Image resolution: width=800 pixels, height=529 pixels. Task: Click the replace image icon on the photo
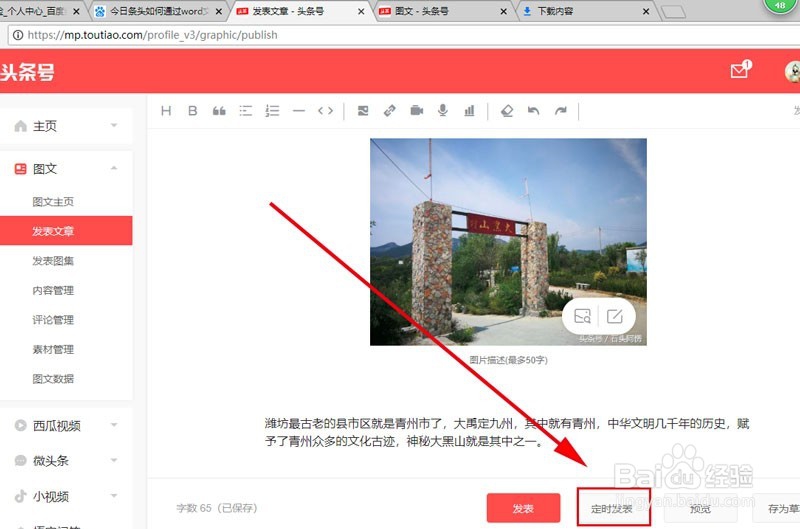pyautogui.click(x=582, y=316)
